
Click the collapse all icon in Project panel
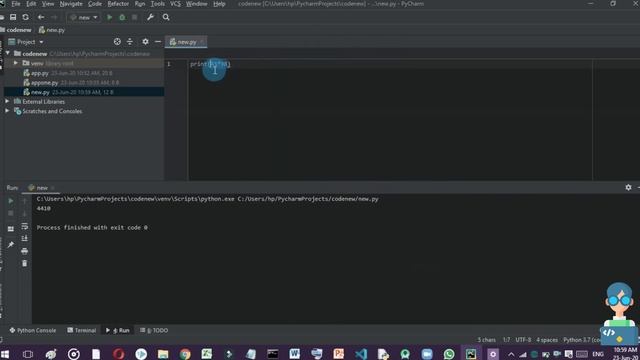(130, 42)
